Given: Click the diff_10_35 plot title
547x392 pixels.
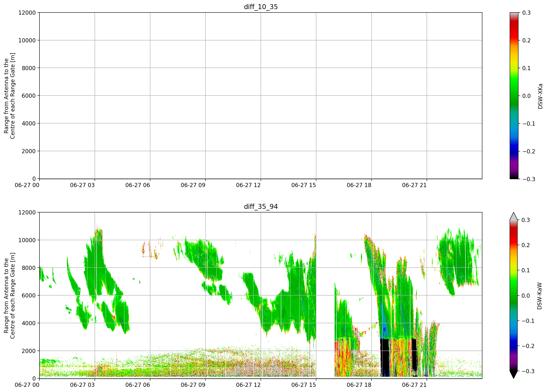Looking at the screenshot, I should (261, 7).
